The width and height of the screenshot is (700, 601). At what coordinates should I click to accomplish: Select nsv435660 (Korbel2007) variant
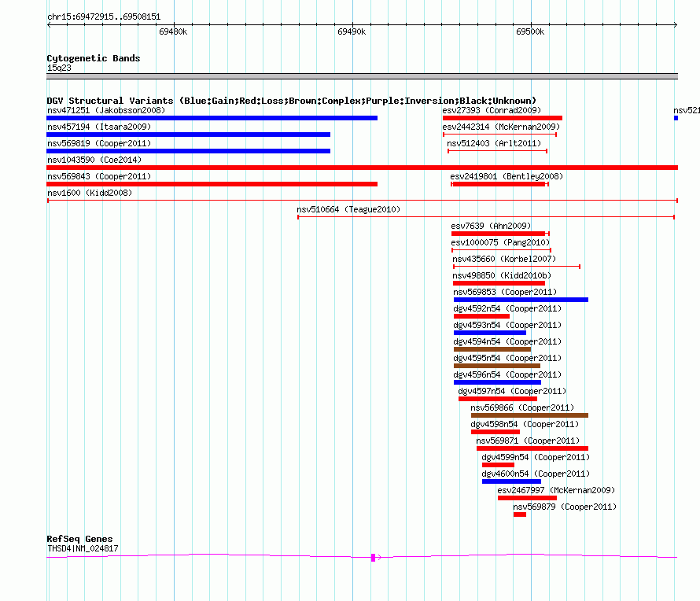pos(504,259)
